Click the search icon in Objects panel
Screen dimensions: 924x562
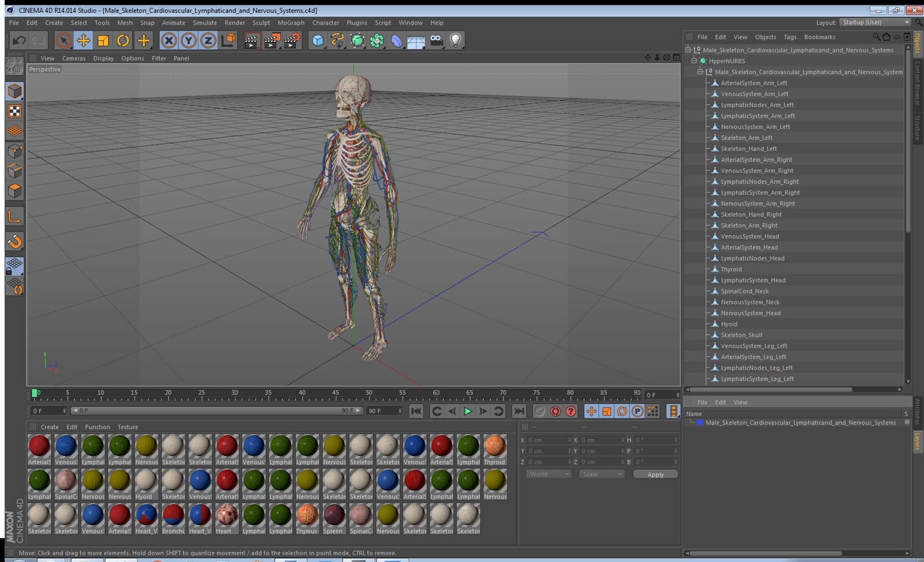[x=876, y=37]
